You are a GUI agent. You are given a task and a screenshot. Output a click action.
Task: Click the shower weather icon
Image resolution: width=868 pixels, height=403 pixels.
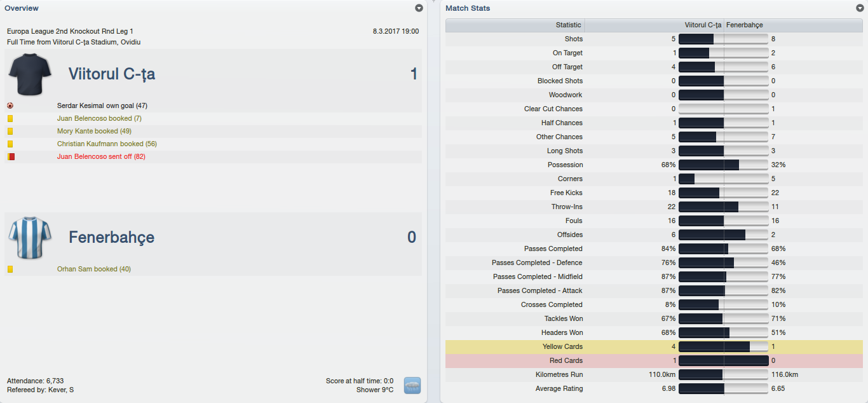[x=412, y=385]
